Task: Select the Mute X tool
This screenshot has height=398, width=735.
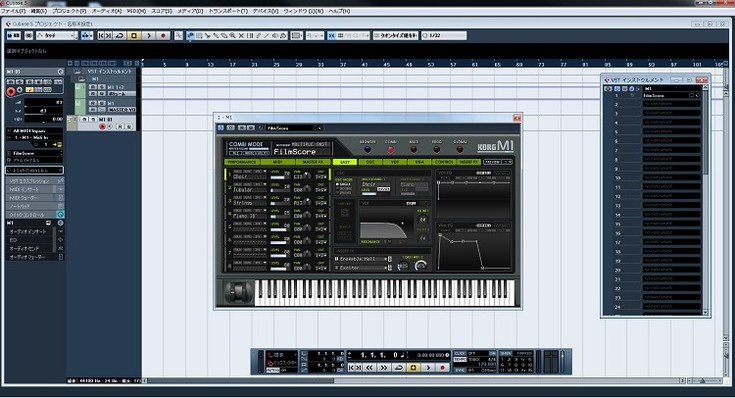Action: click(241, 36)
